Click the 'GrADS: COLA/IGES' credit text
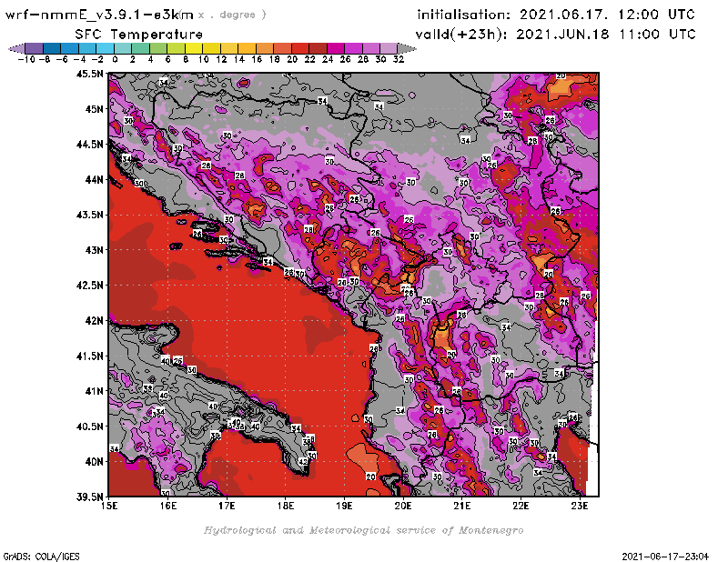The image size is (728, 562). (x=41, y=557)
